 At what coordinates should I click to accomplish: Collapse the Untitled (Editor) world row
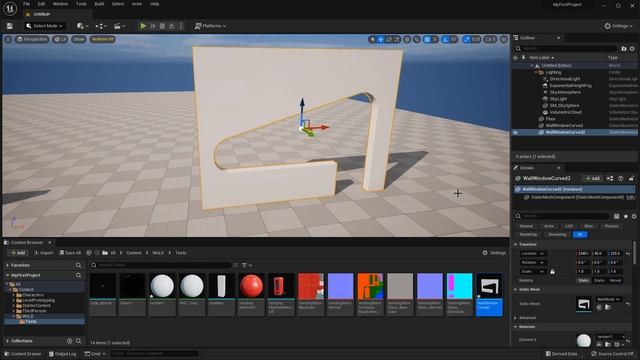point(532,65)
